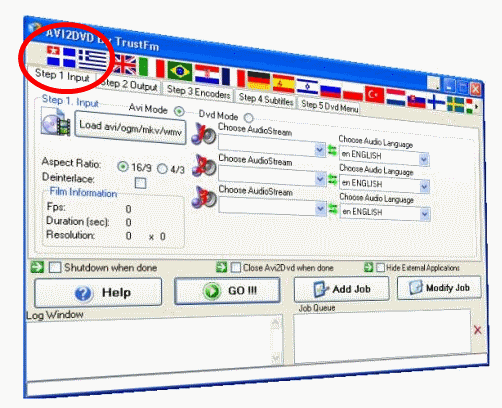
Task: Click green arrow beside Close Avi2Dvd when done
Action: [221, 267]
